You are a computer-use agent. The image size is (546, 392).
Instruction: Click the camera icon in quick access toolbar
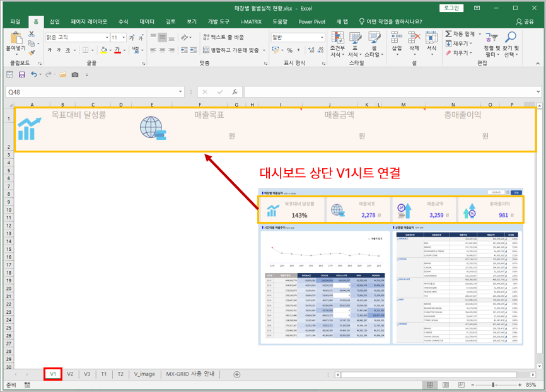tap(75, 74)
